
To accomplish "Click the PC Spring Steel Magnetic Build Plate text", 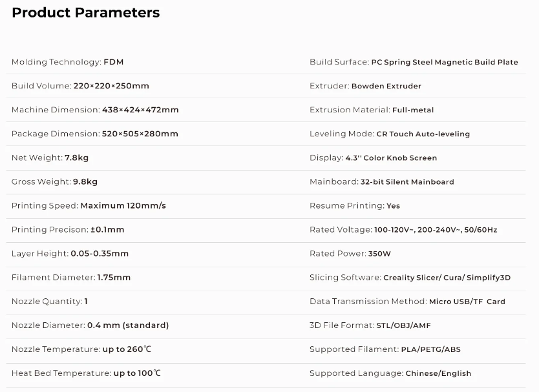I will 445,62.
